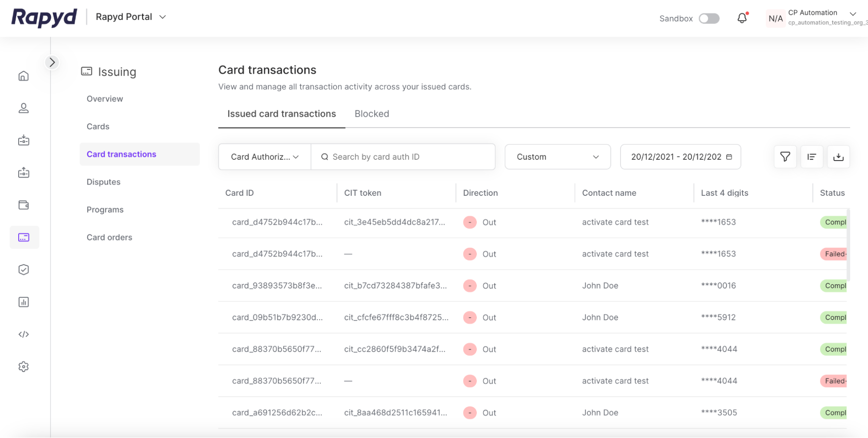The width and height of the screenshot is (868, 438).
Task: Open the filter icon button
Action: pyautogui.click(x=785, y=157)
